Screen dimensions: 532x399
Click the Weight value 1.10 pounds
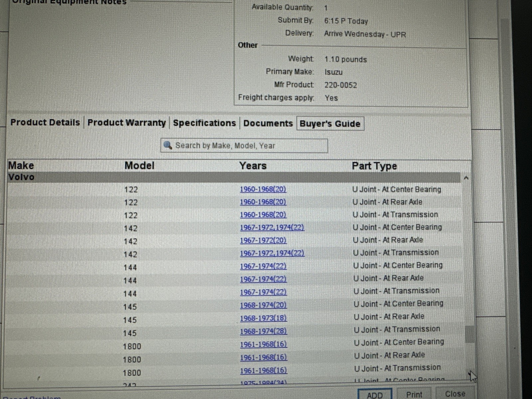(x=346, y=60)
